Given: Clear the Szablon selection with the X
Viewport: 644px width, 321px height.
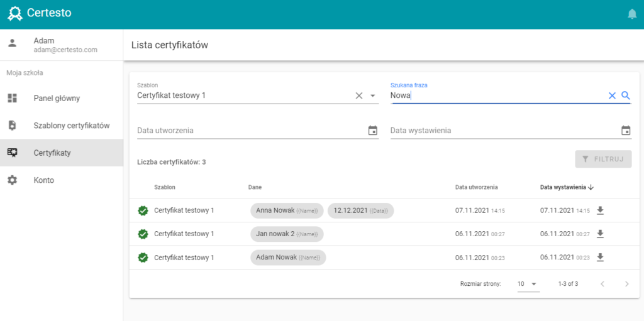Looking at the screenshot, I should 359,95.
